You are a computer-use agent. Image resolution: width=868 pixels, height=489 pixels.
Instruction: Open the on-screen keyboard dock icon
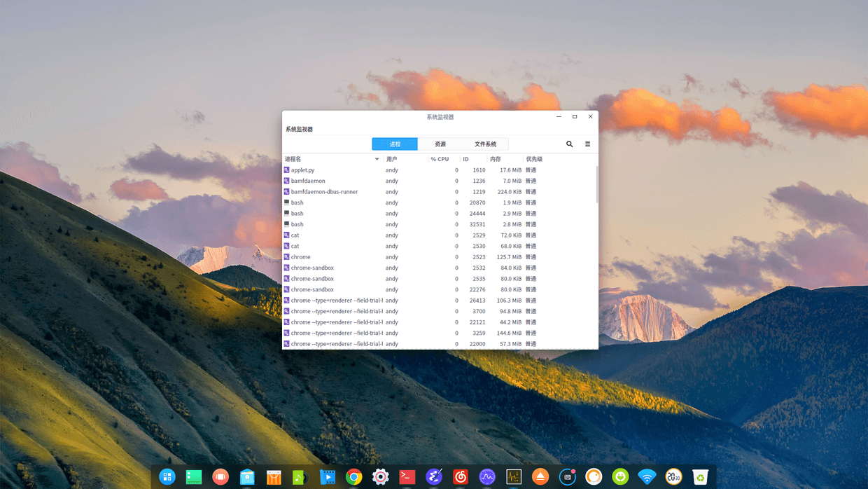(x=568, y=477)
